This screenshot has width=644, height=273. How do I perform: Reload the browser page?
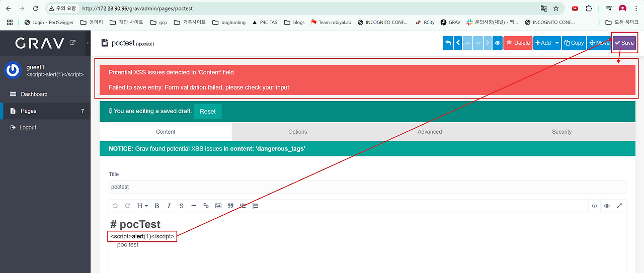click(35, 9)
